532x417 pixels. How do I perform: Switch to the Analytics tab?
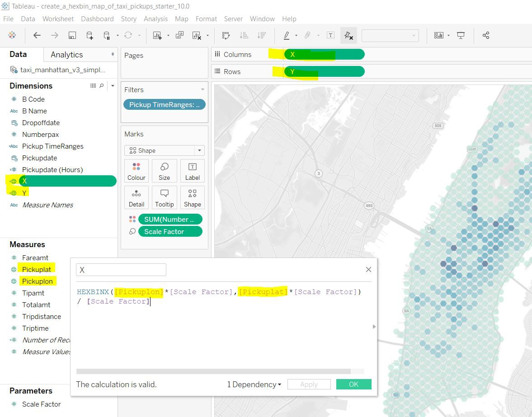click(x=67, y=55)
